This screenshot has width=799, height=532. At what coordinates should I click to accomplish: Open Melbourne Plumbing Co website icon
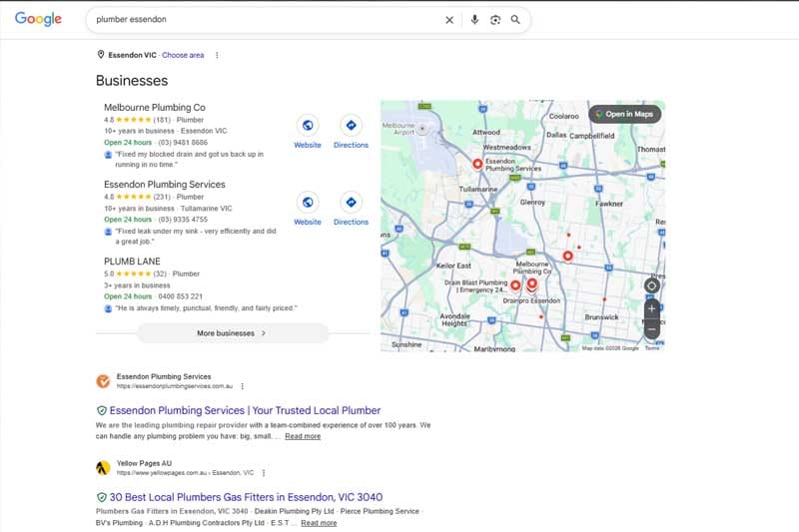308,125
